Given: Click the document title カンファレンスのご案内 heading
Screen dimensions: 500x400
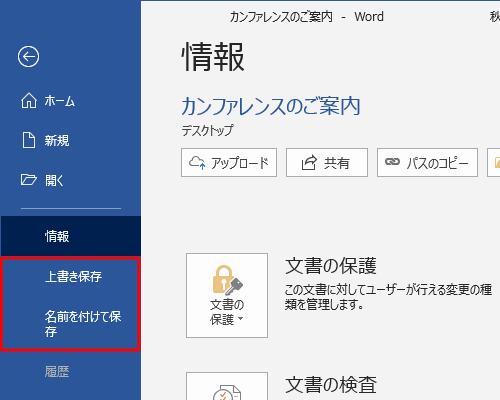Looking at the screenshot, I should point(271,107).
